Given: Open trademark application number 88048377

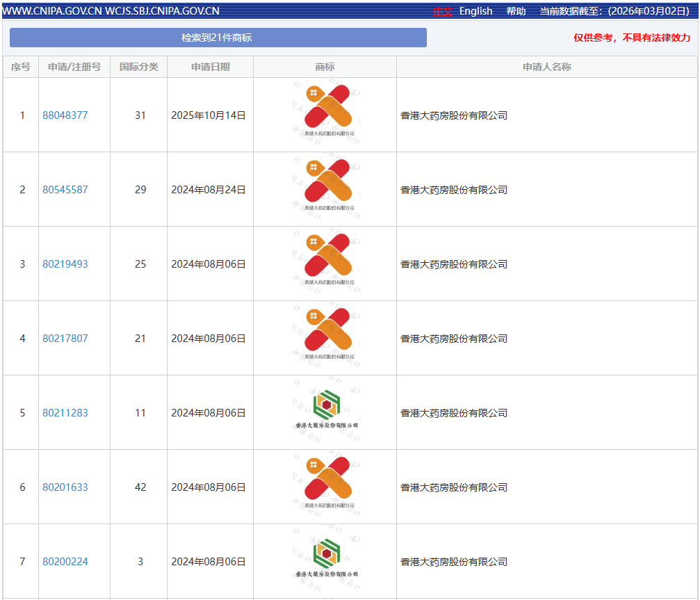Looking at the screenshot, I should (65, 115).
